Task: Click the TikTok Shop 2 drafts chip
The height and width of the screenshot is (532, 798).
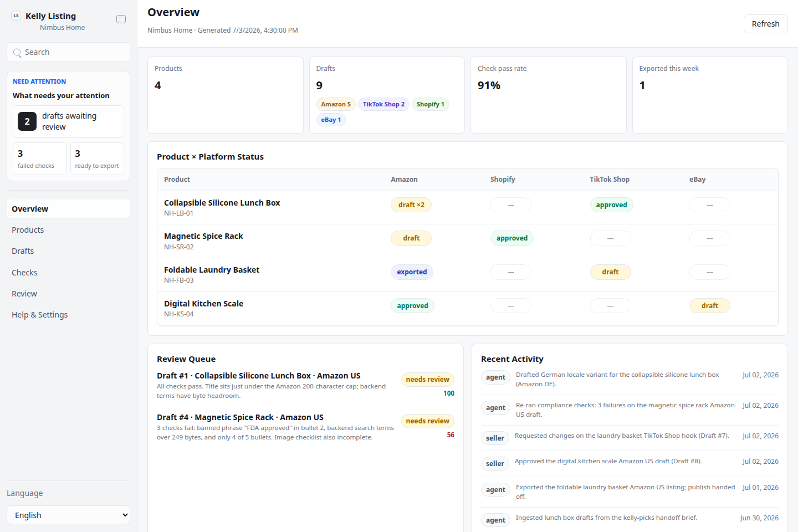Action: coord(383,104)
